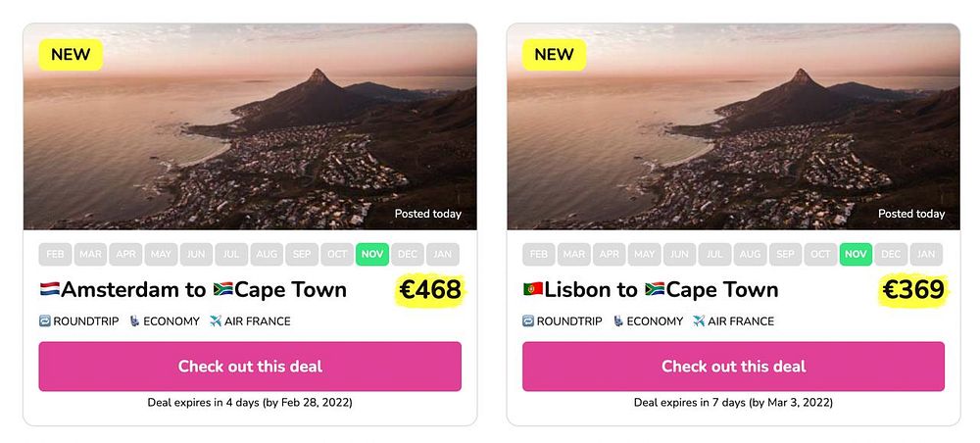Toggle the FEB month in the Amsterdam deal
Viewport: 980px width, 443px height.
(56, 255)
